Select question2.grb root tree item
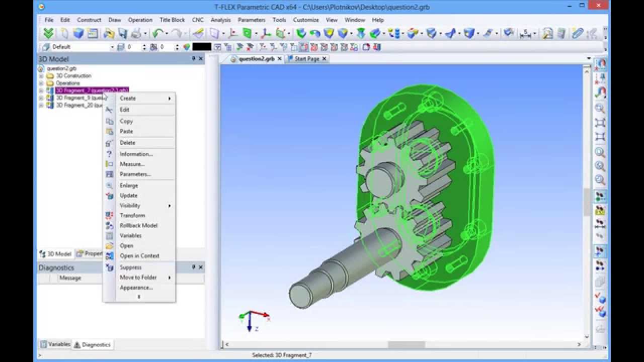The width and height of the screenshot is (644, 362). (61, 68)
